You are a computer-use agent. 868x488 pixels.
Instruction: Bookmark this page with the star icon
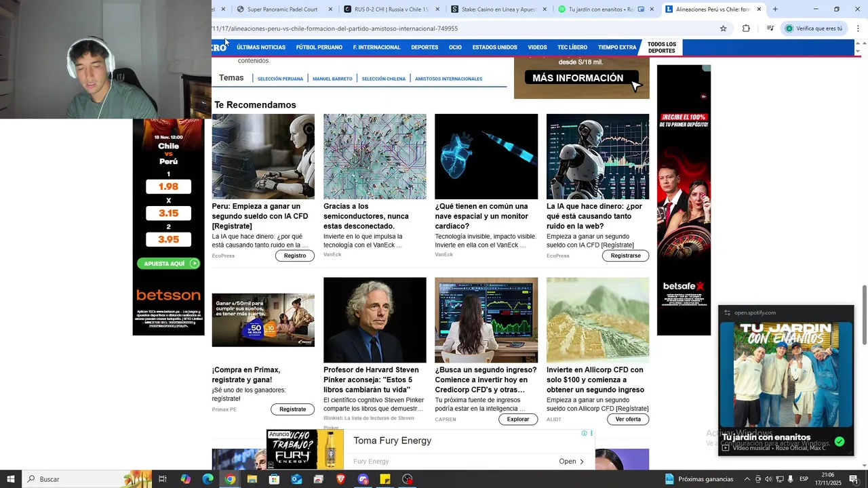[x=723, y=28]
